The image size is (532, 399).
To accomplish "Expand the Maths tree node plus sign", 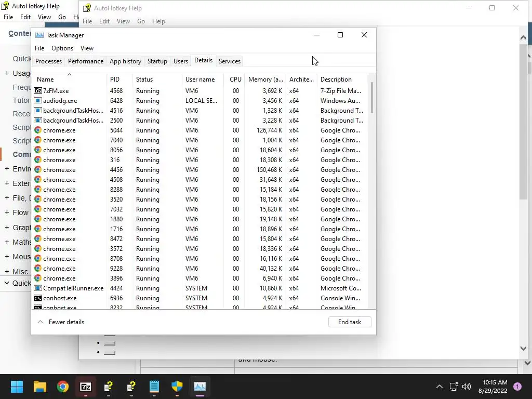I will [7, 242].
